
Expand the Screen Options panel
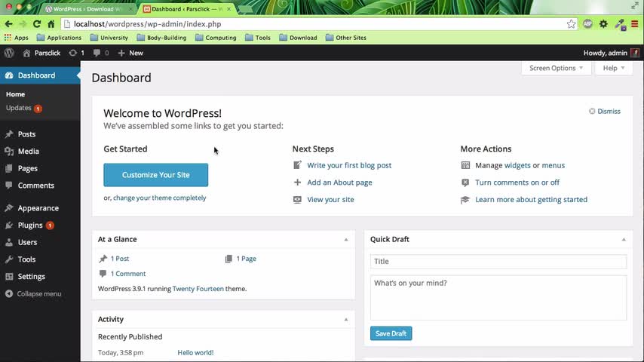[x=556, y=68]
